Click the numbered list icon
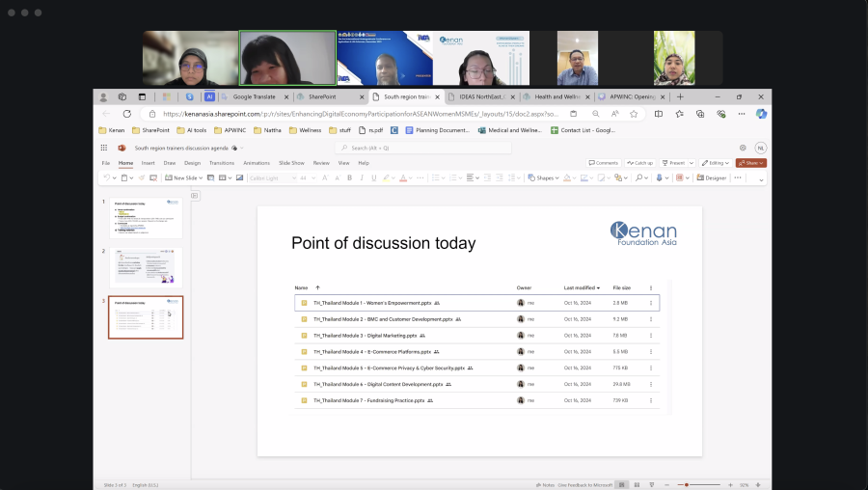The width and height of the screenshot is (868, 490). click(x=453, y=177)
